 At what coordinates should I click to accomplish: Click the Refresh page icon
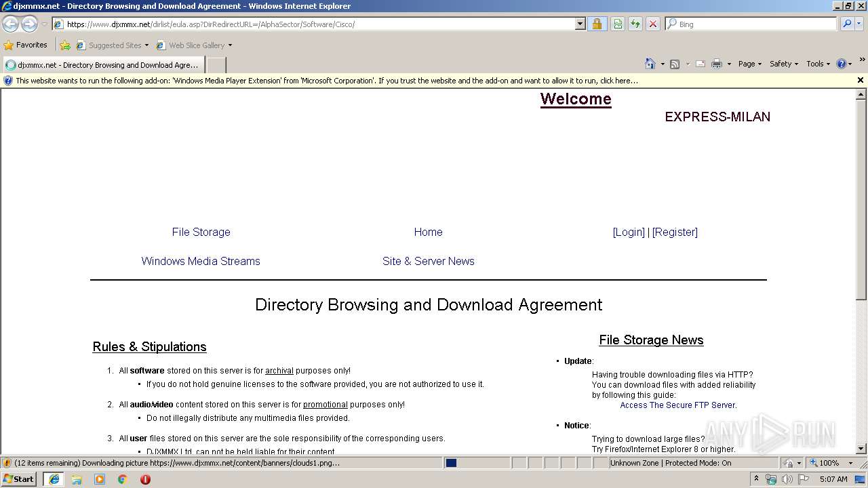coord(635,24)
